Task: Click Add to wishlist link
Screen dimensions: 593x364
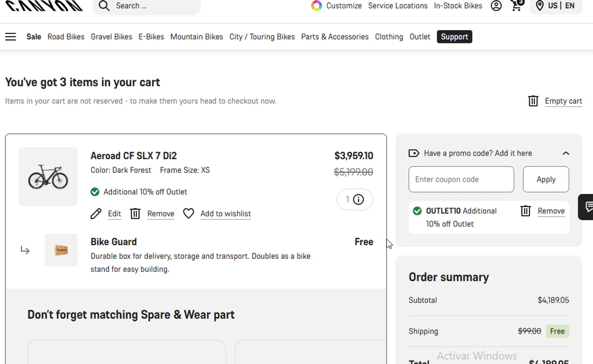Action: coord(226,214)
